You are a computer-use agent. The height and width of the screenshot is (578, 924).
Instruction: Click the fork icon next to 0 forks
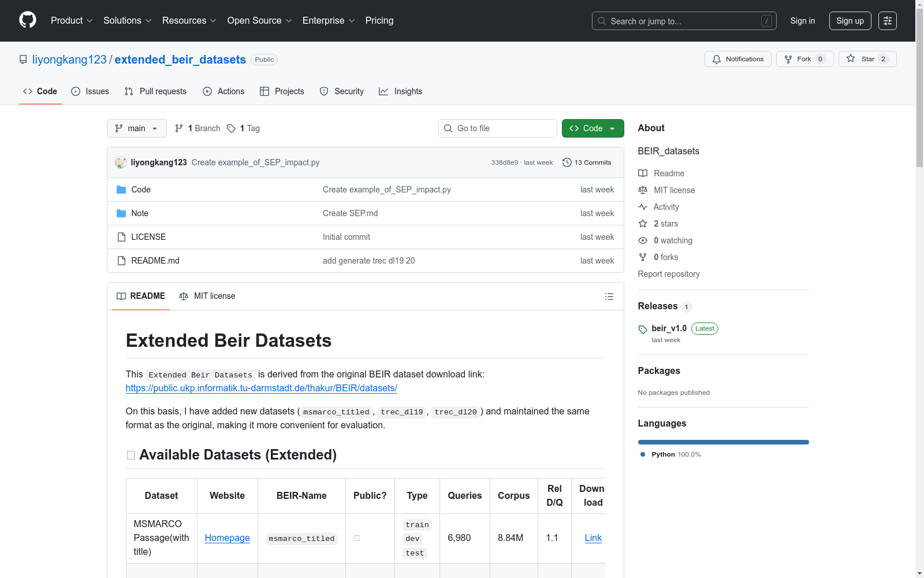643,257
